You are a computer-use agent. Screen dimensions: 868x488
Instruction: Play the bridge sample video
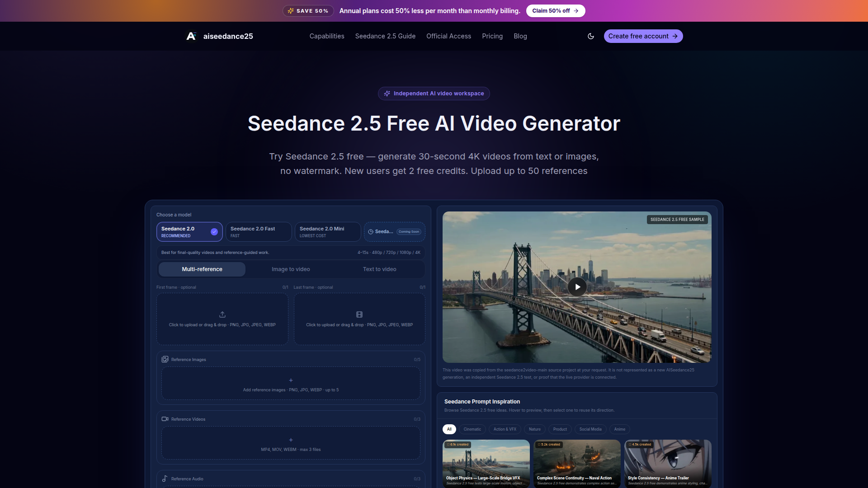(577, 287)
